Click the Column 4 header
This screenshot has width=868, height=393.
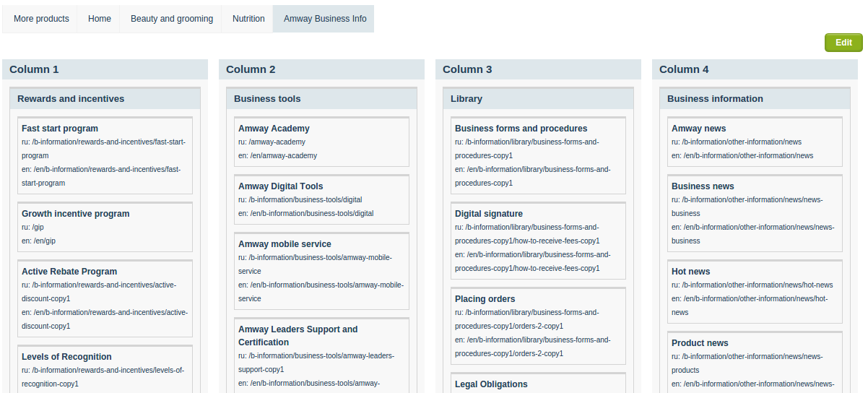coord(755,69)
